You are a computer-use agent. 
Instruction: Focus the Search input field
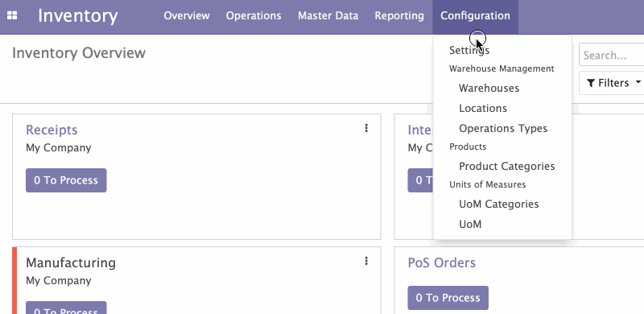(612, 55)
